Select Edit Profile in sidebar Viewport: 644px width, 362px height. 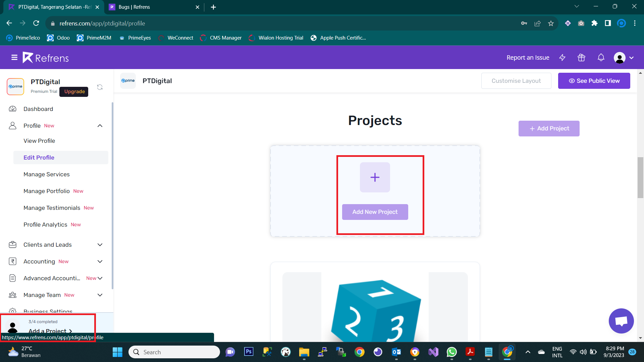[61, 158]
